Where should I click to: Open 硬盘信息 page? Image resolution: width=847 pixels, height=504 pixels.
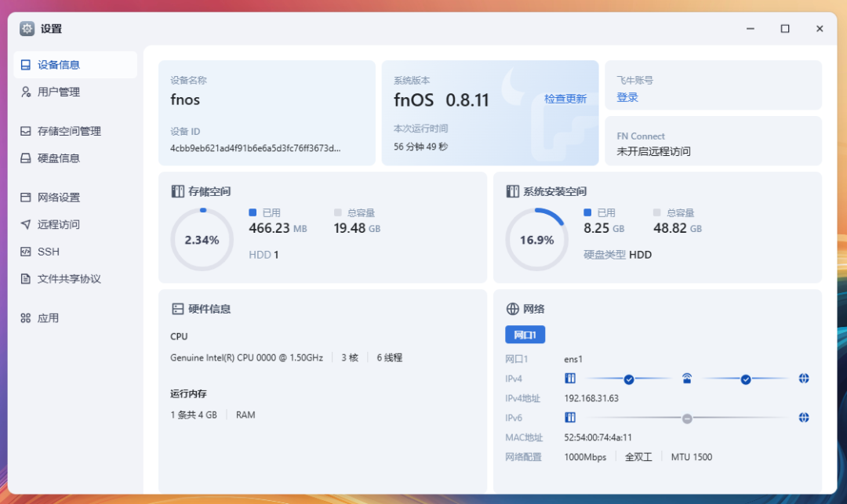(x=75, y=158)
